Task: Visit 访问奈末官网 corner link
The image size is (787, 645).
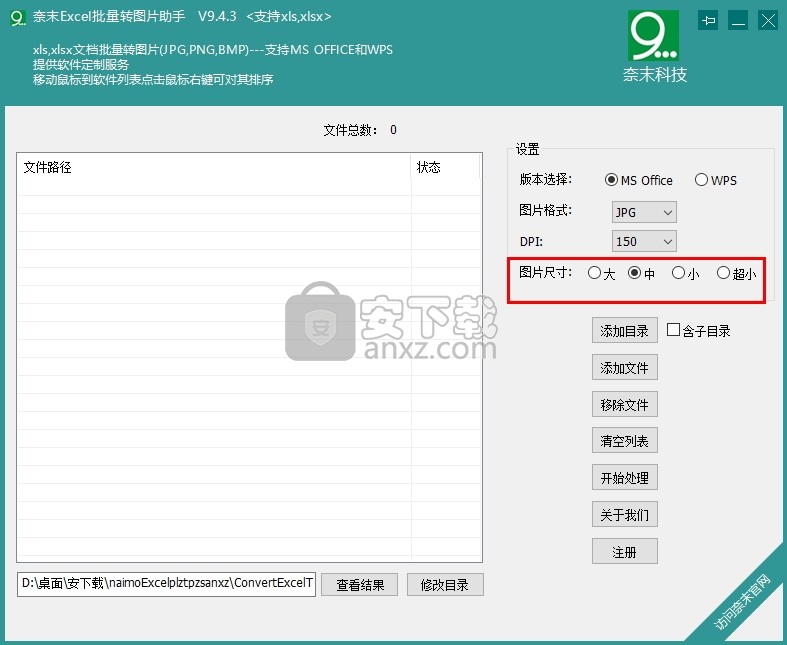Action: coord(741,603)
